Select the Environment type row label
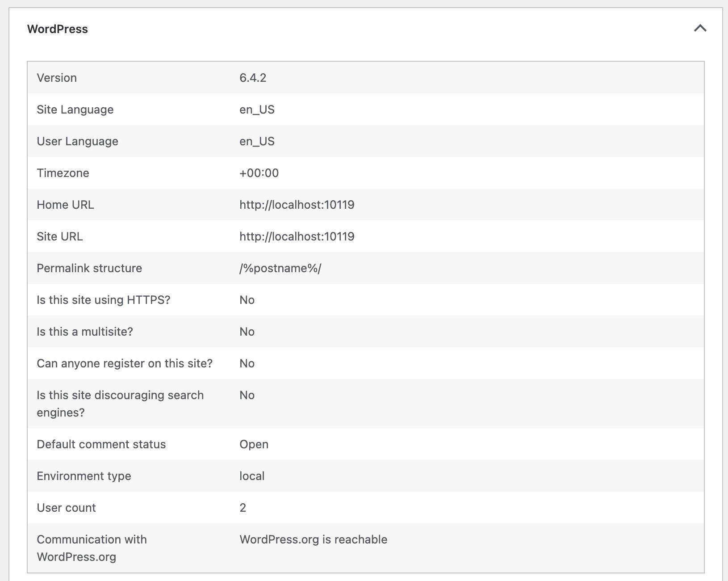728x581 pixels. pos(84,476)
